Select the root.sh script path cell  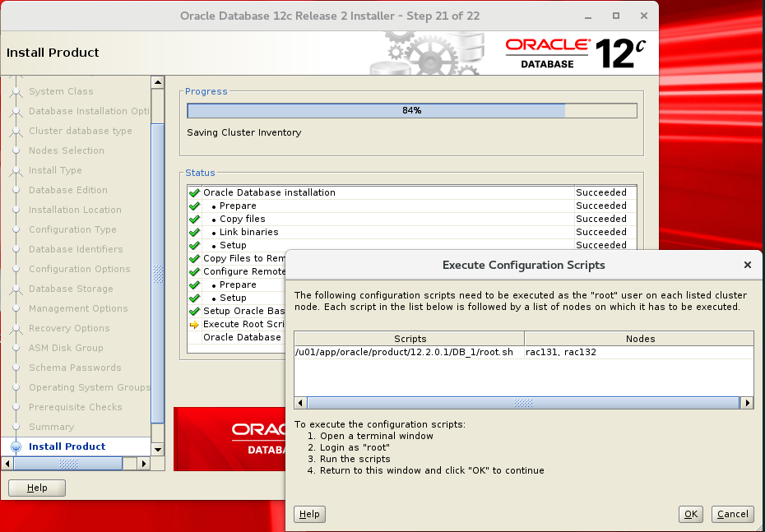409,352
